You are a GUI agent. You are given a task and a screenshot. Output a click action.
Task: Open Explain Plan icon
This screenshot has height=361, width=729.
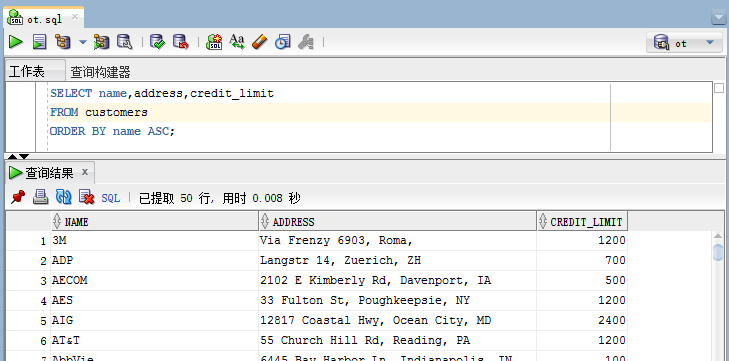[x=63, y=42]
